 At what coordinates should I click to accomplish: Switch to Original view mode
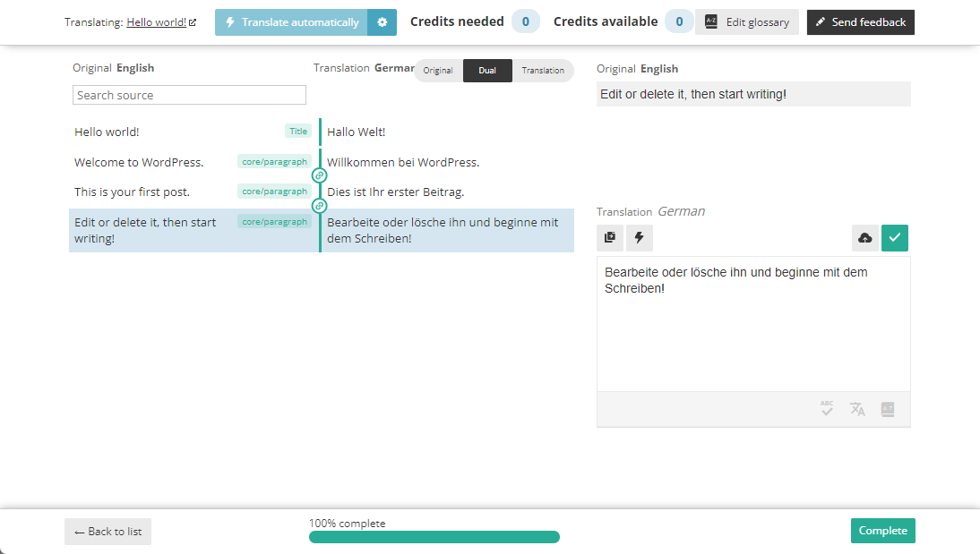[x=438, y=71]
